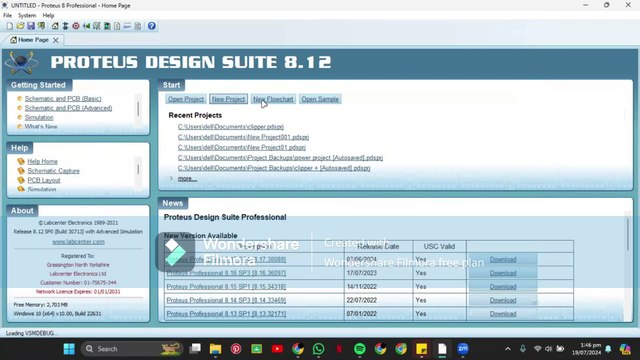Image resolution: width=640 pixels, height=360 pixels.
Task: Visit www.labcenter.com link
Action: point(78,242)
